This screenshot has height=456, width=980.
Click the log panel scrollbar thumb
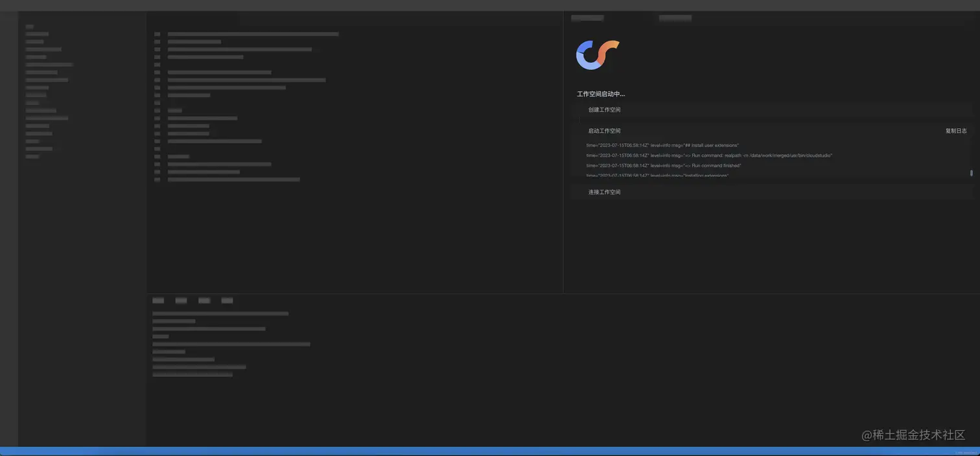(971, 173)
